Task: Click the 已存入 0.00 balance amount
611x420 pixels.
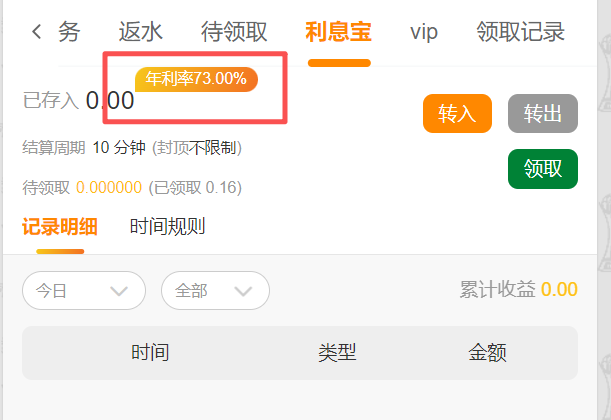Action: (x=110, y=100)
